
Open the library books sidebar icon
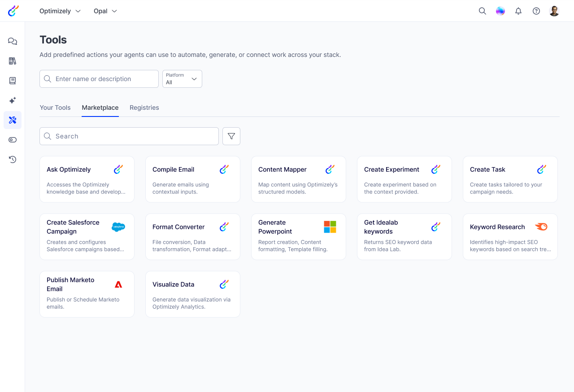tap(13, 61)
